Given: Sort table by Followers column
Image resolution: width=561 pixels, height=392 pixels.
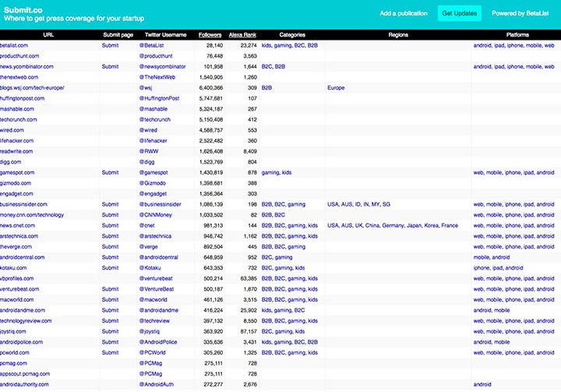Looking at the screenshot, I should click(210, 35).
